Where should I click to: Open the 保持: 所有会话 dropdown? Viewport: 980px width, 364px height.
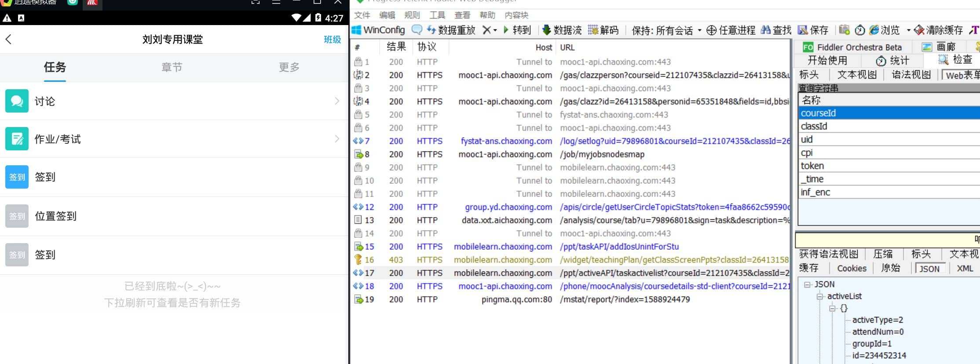coord(666,30)
